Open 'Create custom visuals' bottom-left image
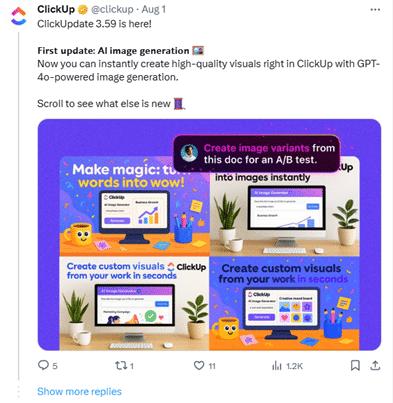 tap(134, 303)
